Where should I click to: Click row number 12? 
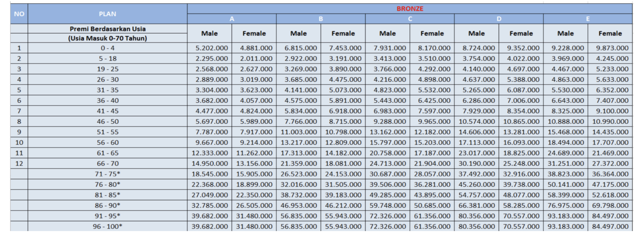pos(19,163)
